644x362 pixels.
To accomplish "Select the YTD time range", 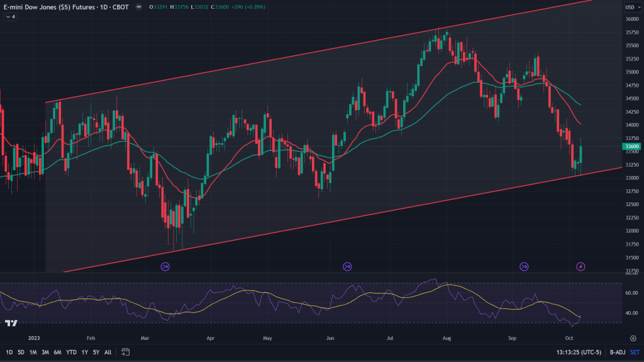I will point(70,352).
